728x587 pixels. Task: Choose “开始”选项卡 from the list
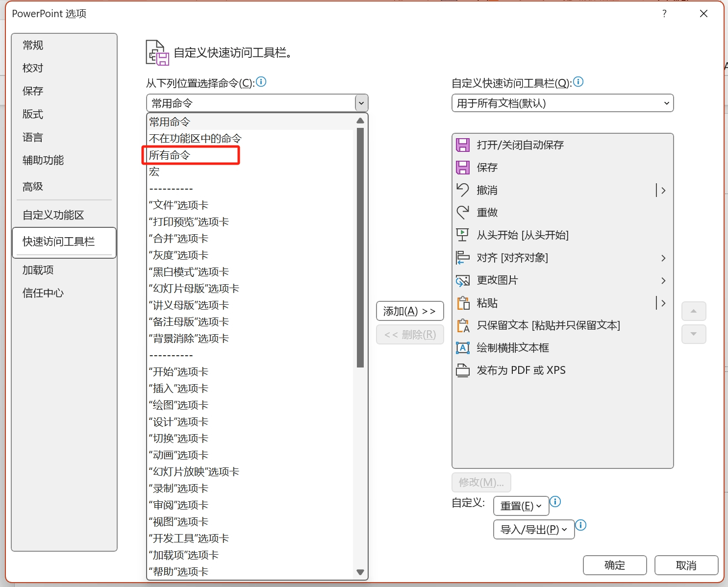250,372
